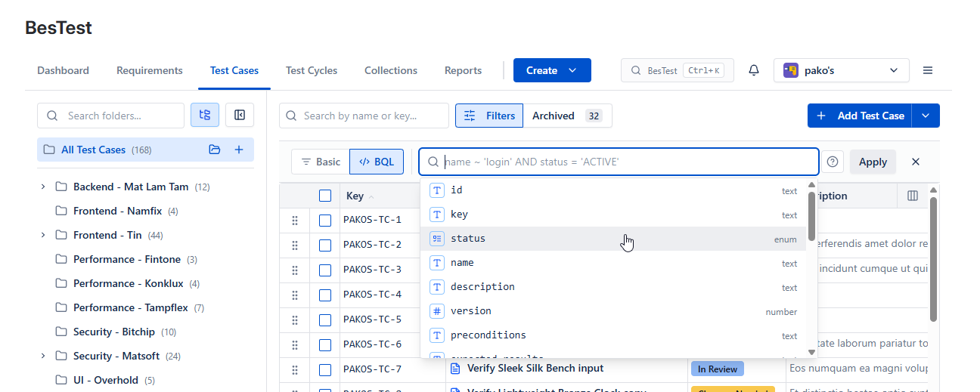The height and width of the screenshot is (392, 980).
Task: Show Archived test cases
Action: point(567,116)
